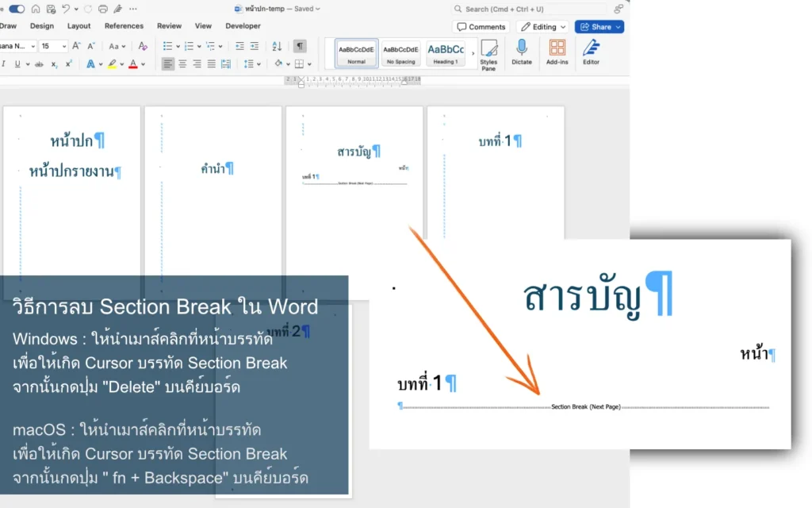Expand the Undo history dropdown arrow
This screenshot has height=508, width=812.
76,9
